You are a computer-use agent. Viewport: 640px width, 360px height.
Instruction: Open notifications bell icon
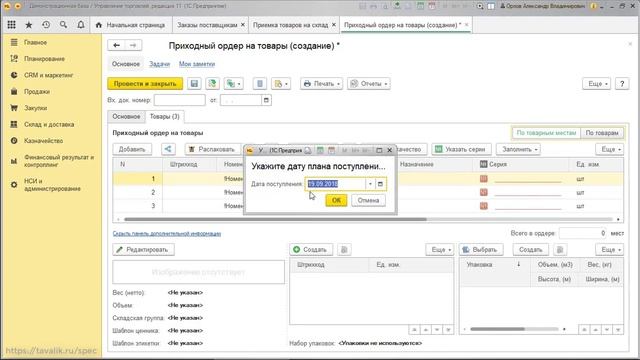tap(81, 25)
